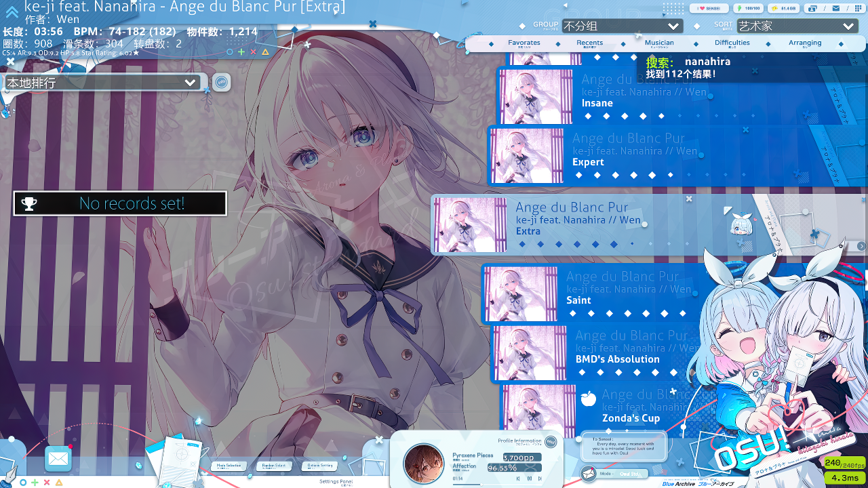Viewport: 868px width, 488px height.
Task: Click the profile avatar picture
Action: coord(424,464)
